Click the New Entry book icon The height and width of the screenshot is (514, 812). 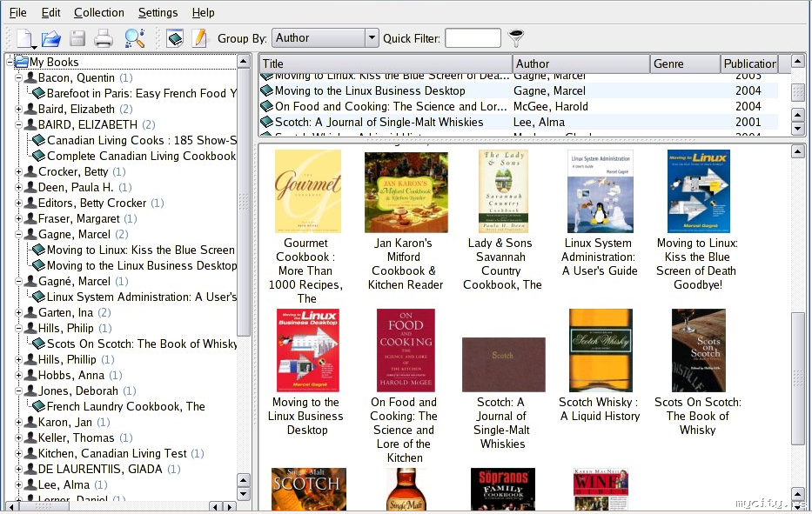pyautogui.click(x=175, y=38)
